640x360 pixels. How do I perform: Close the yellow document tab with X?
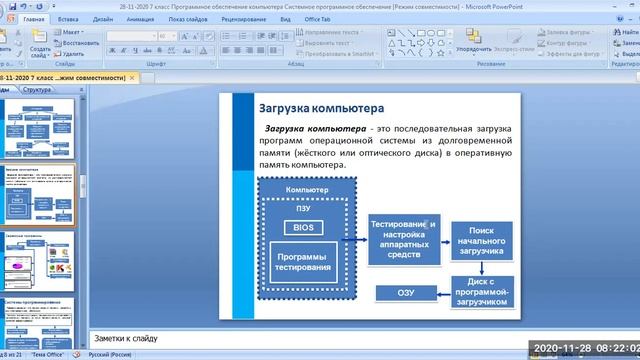132,78
